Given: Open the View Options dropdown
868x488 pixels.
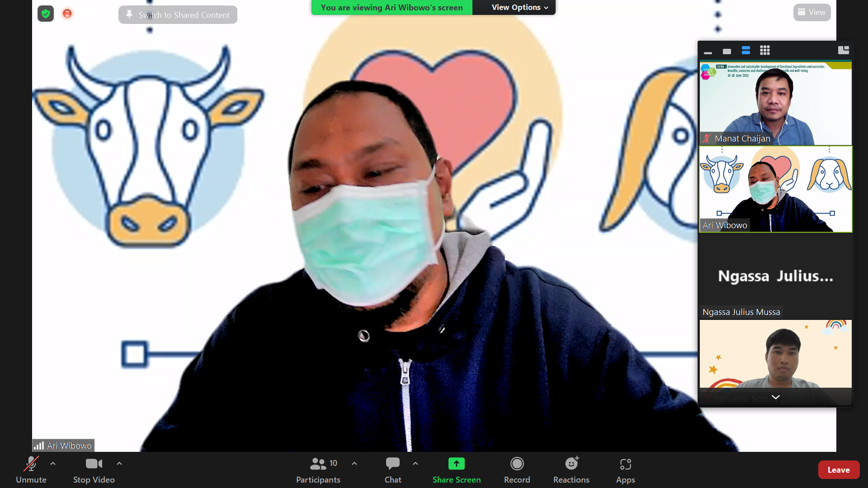Looking at the screenshot, I should point(519,7).
